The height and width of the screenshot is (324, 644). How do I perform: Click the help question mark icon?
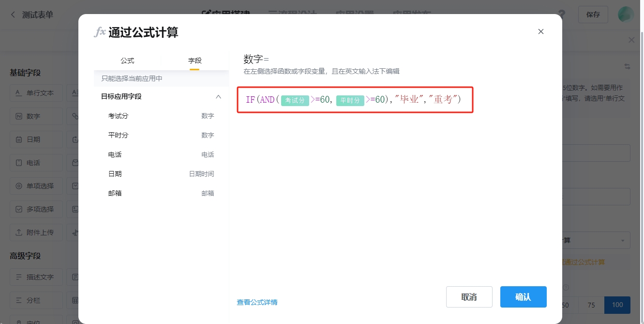pyautogui.click(x=562, y=14)
